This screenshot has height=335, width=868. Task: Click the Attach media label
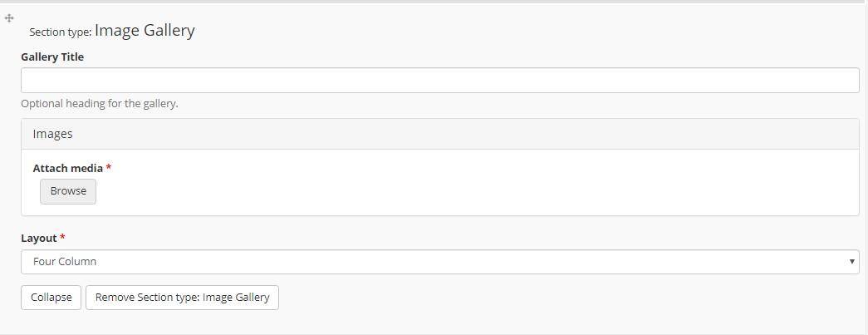[68, 168]
